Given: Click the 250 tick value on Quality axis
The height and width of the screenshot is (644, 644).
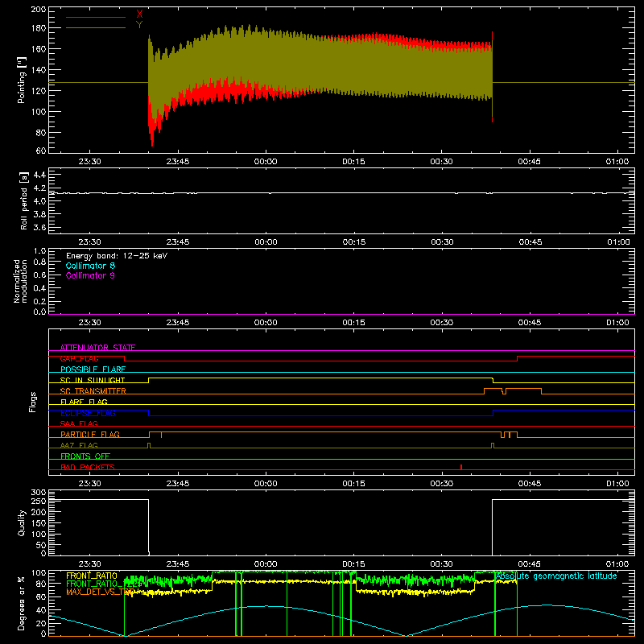Looking at the screenshot, I should click(38, 502).
